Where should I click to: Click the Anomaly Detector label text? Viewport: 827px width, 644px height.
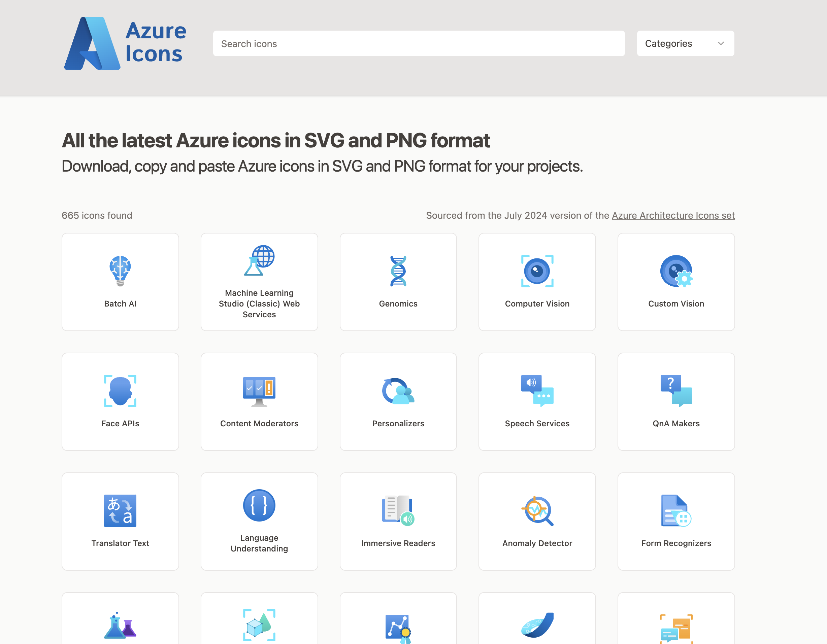(537, 543)
